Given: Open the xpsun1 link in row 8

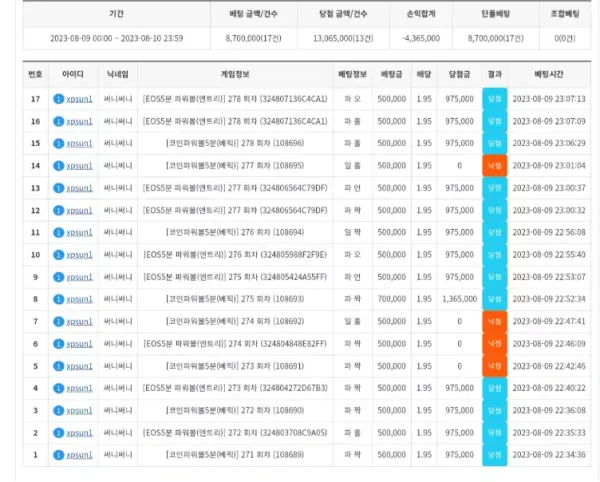Looking at the screenshot, I should pyautogui.click(x=79, y=299).
